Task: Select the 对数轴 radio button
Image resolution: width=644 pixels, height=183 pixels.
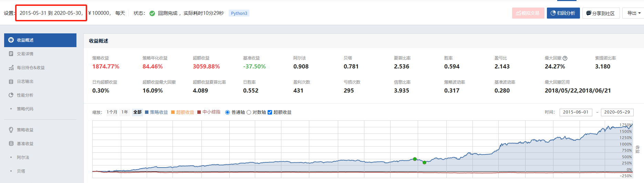Action: (x=249, y=112)
